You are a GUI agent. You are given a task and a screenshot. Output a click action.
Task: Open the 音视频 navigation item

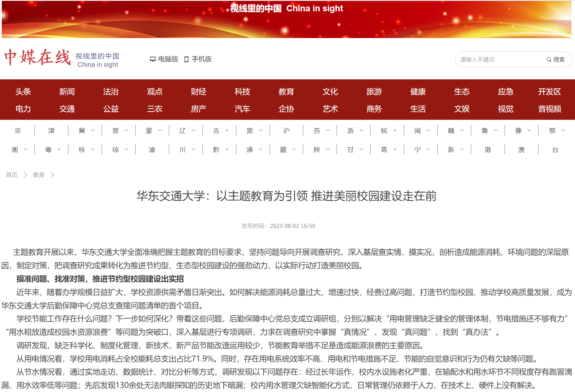549,109
